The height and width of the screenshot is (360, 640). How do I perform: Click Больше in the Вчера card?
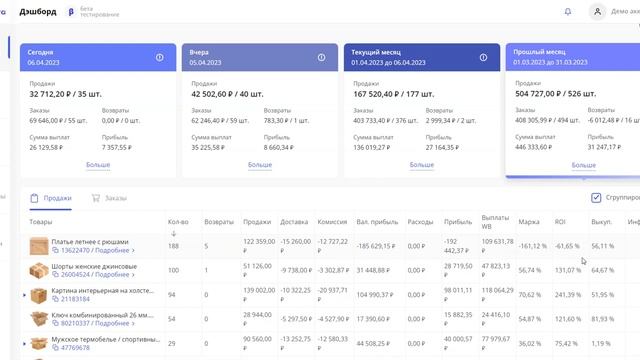(260, 164)
